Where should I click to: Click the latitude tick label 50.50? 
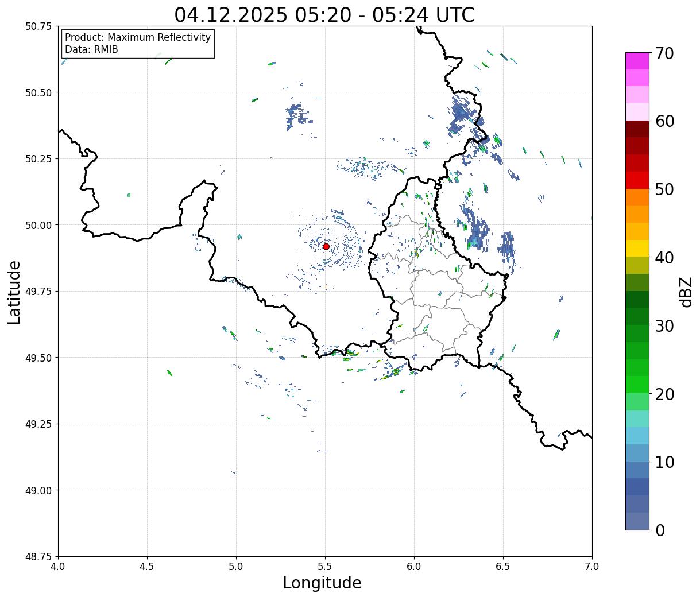pyautogui.click(x=38, y=92)
